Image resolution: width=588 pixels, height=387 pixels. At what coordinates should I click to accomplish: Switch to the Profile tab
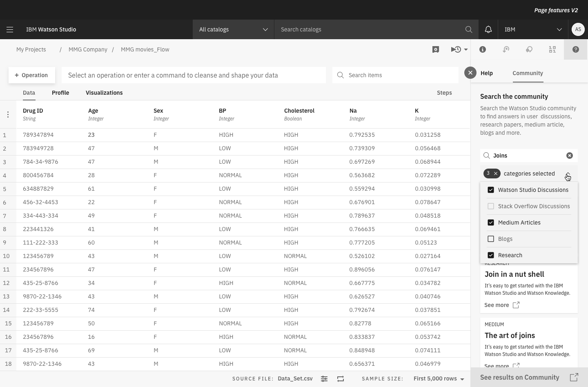[60, 93]
